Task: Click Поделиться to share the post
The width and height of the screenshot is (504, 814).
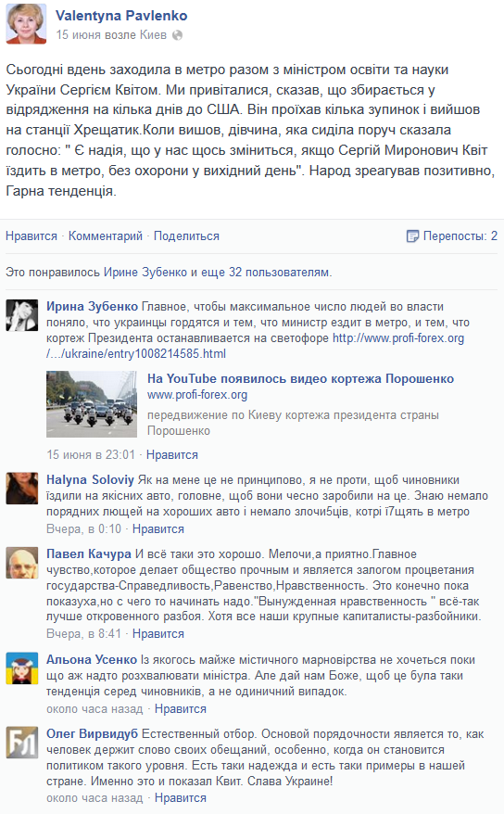Action: 186,236
